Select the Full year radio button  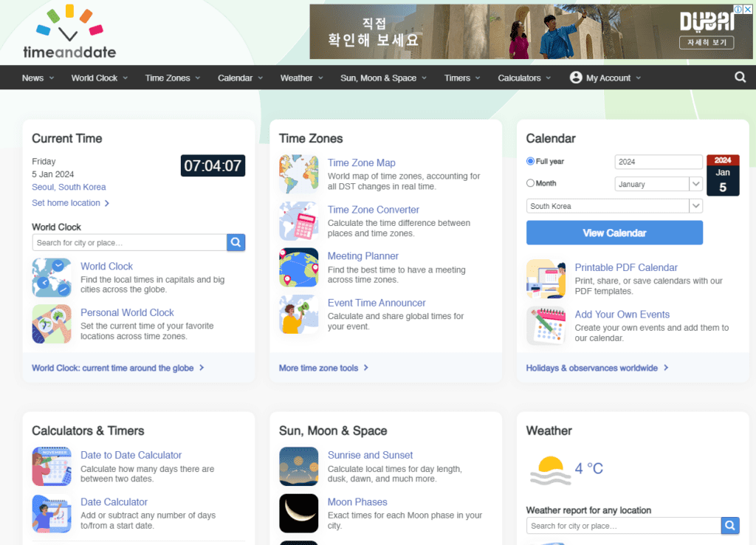tap(530, 161)
